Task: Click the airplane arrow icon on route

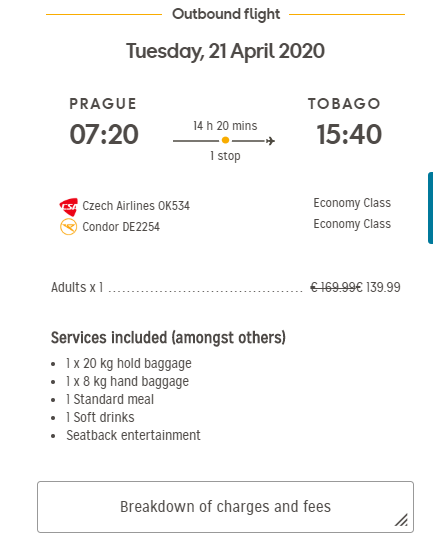Action: pyautogui.click(x=270, y=141)
